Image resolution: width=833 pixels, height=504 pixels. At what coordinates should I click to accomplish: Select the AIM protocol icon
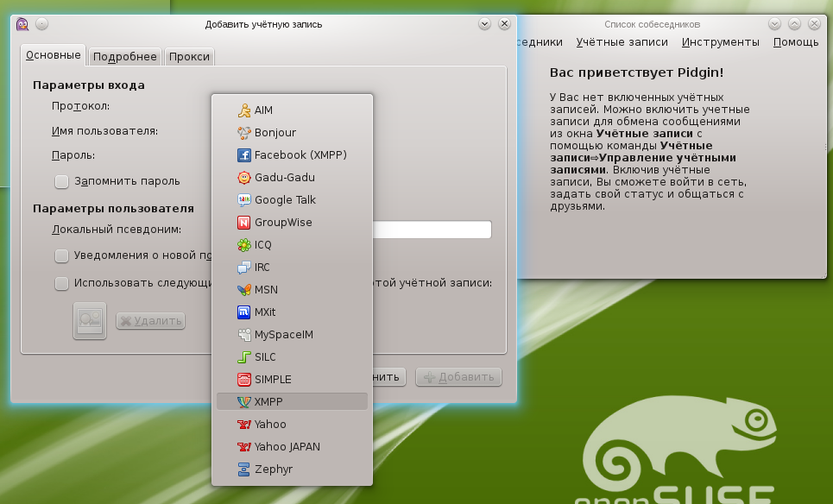(243, 110)
